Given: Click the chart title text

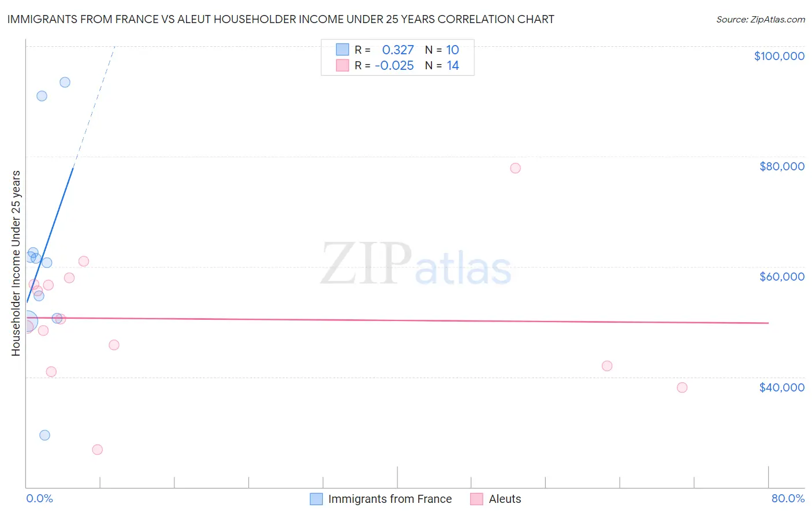Looking at the screenshot, I should pos(281,19).
